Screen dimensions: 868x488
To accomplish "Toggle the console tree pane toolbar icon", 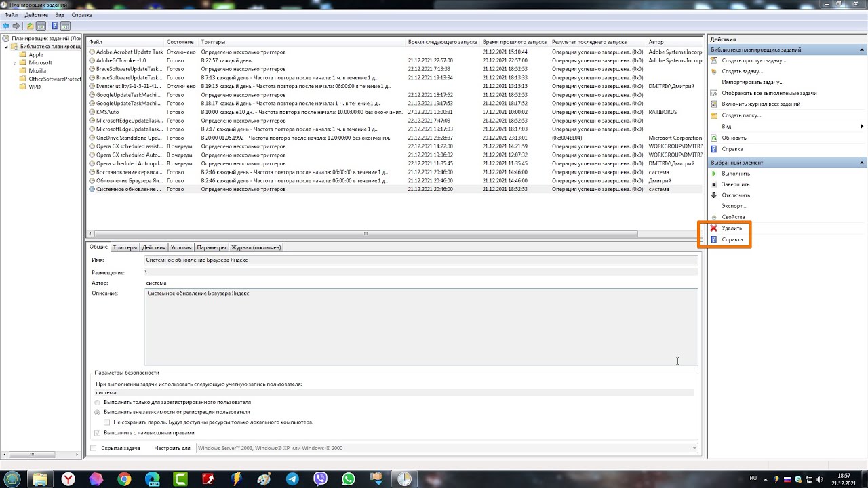I will pyautogui.click(x=41, y=26).
